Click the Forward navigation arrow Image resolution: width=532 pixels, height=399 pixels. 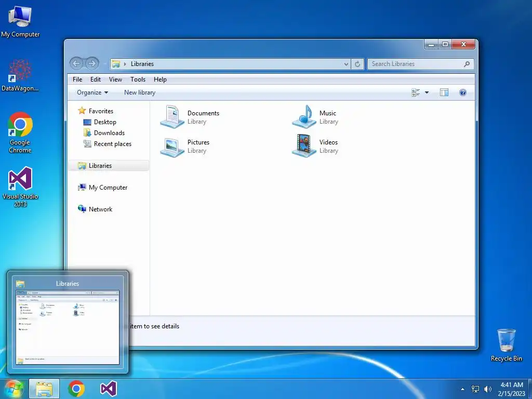(92, 63)
